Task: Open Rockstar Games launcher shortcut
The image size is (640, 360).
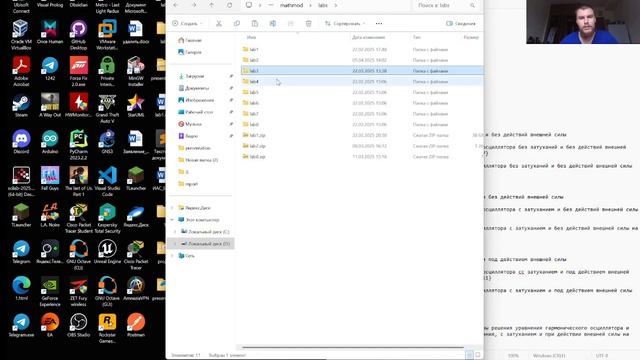Action: [x=107, y=328]
